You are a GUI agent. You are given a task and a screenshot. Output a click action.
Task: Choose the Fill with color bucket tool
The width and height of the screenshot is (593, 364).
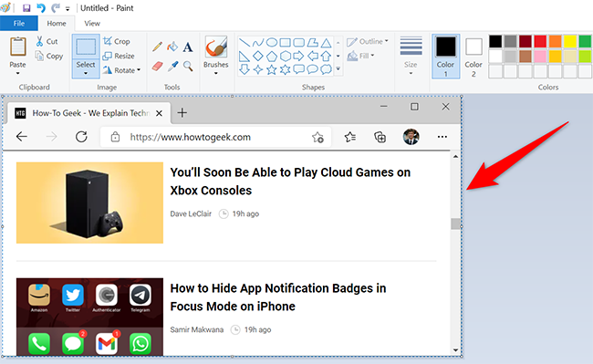click(172, 47)
